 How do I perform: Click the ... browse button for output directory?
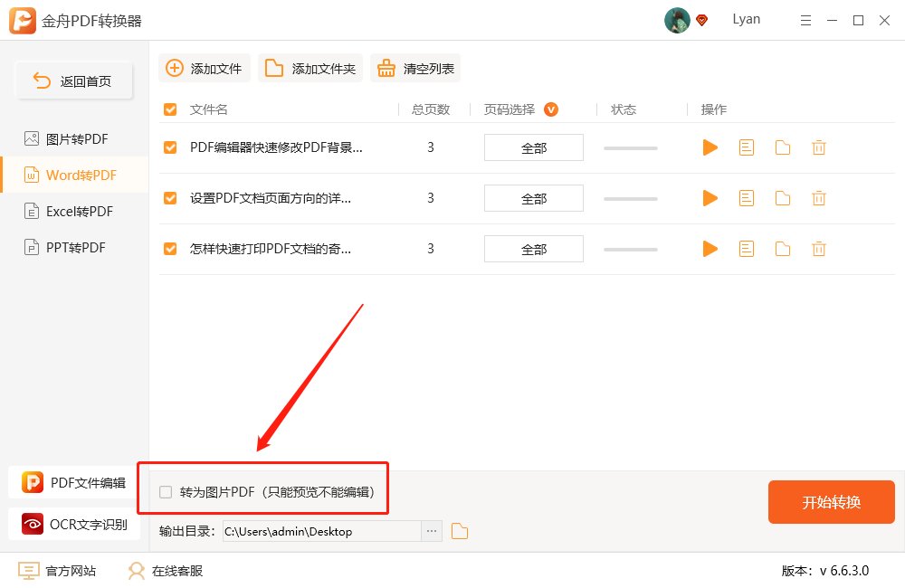pyautogui.click(x=432, y=531)
